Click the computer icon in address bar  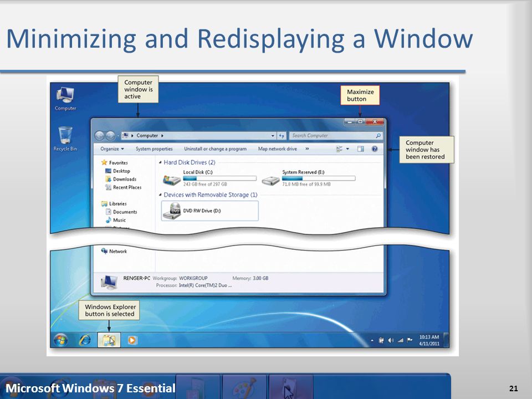click(x=125, y=136)
